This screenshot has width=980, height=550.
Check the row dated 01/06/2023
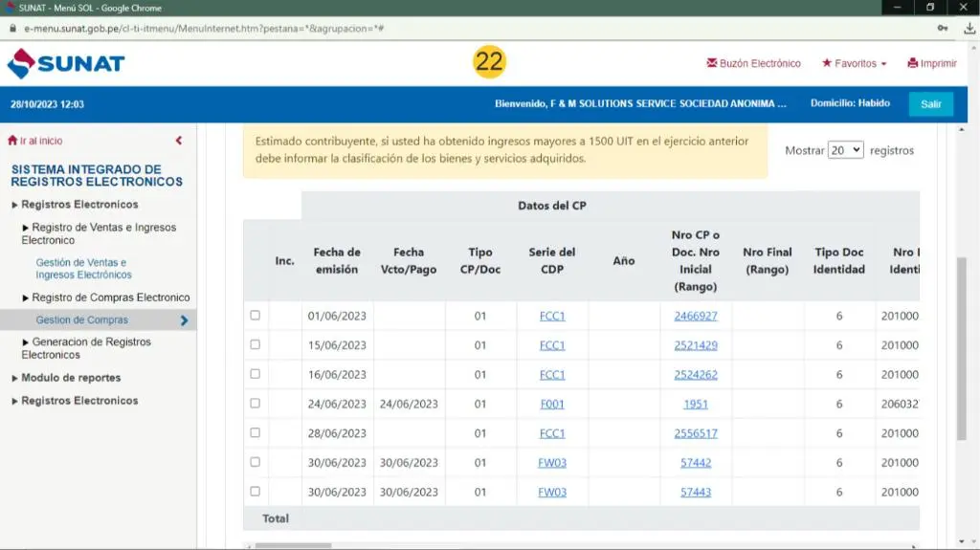click(x=255, y=315)
